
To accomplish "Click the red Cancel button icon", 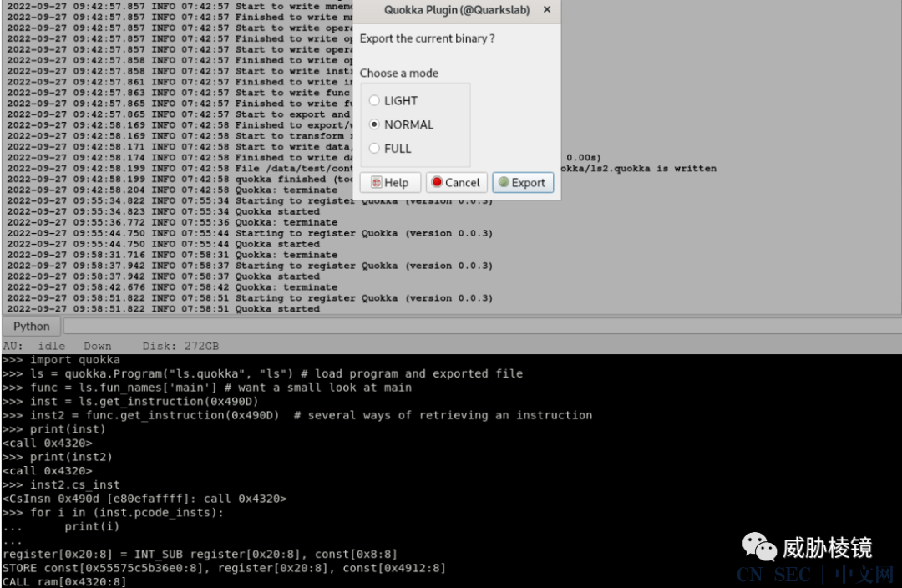I will click(x=437, y=182).
